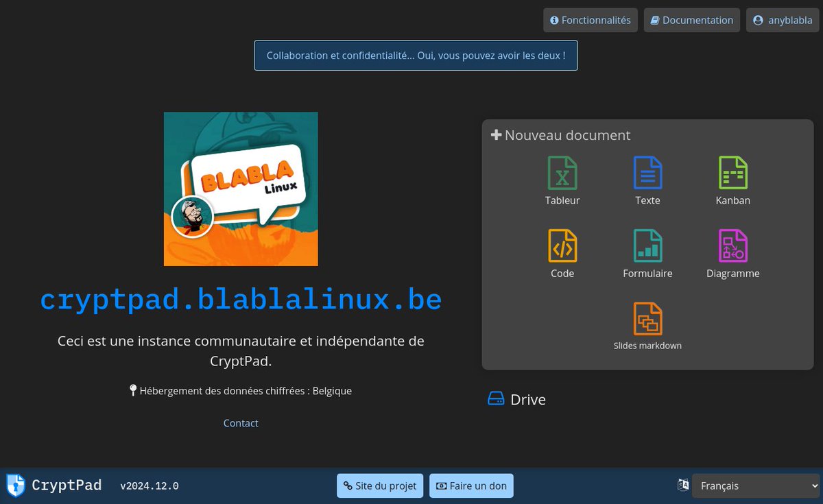
Task: Click Site du projet button
Action: (380, 485)
